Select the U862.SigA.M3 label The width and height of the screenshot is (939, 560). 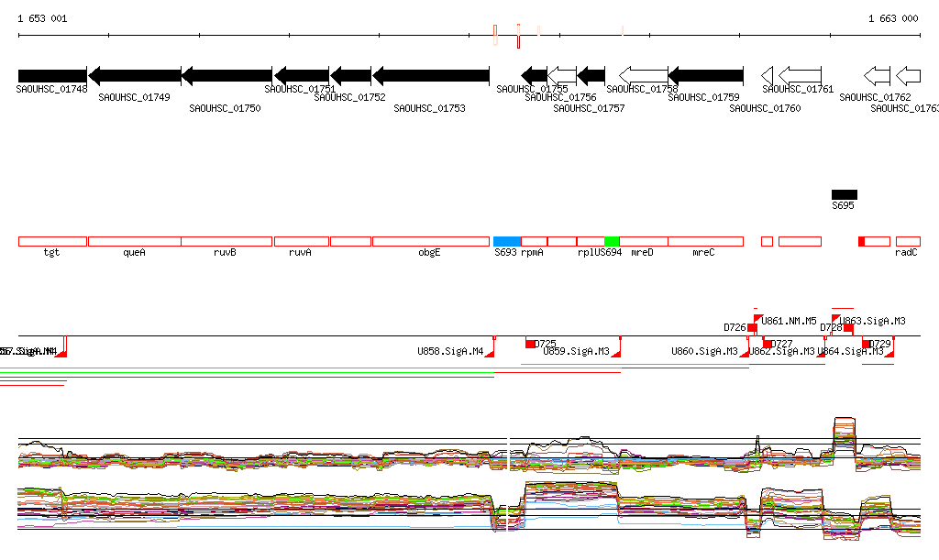pos(782,351)
